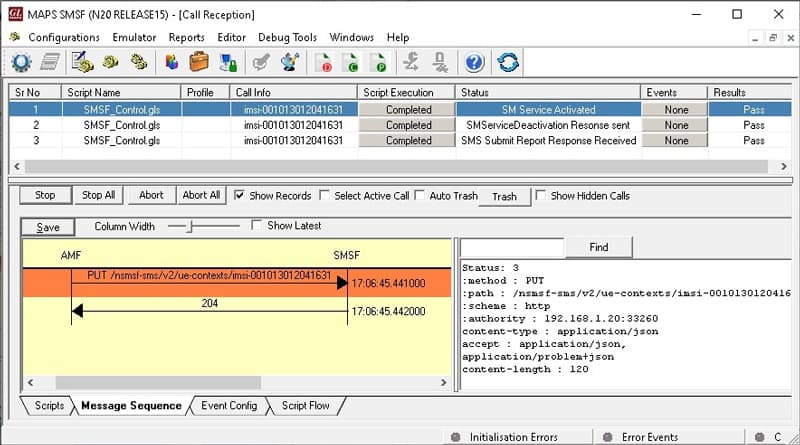This screenshot has width=800, height=445.
Task: Open the Reports menu
Action: tap(186, 37)
